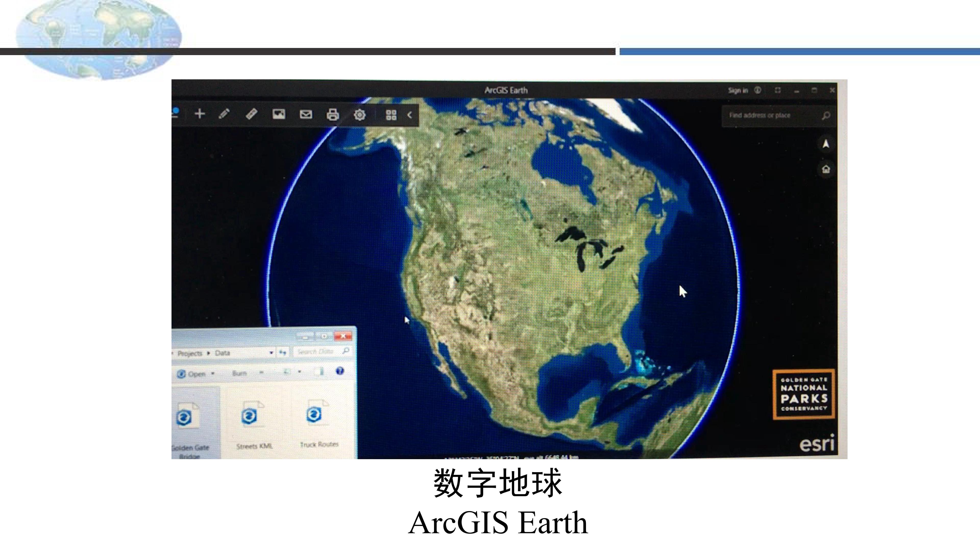Open the view options dropdown arrow
The image size is (980, 551).
[x=300, y=371]
